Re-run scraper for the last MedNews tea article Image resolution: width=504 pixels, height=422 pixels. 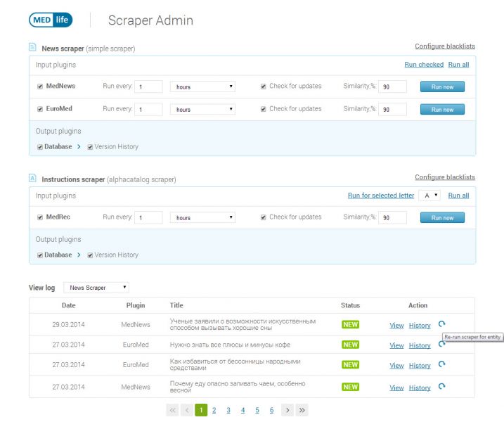click(x=441, y=386)
